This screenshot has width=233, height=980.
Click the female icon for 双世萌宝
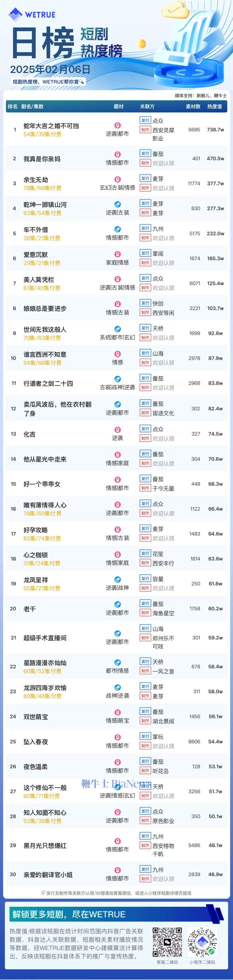point(117,712)
